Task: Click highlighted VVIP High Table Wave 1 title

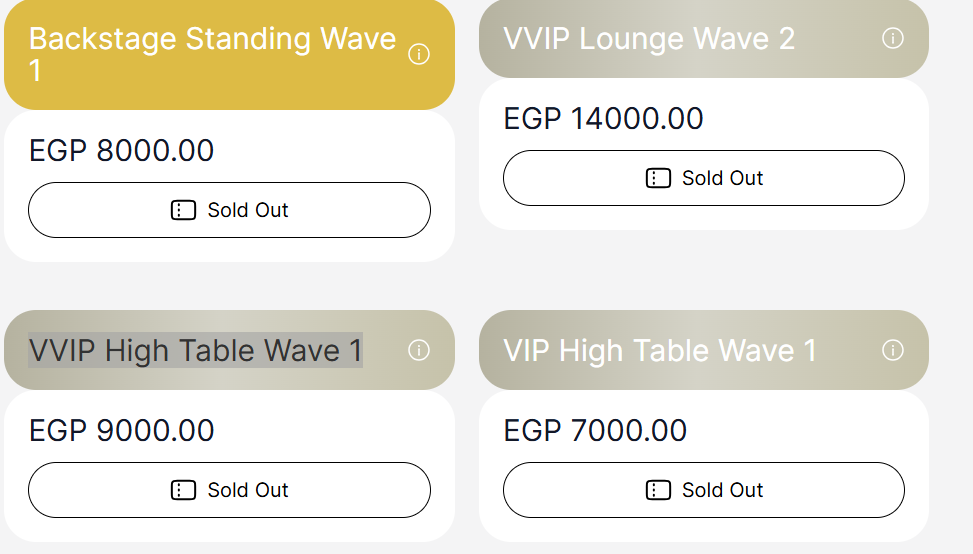Action: pos(195,351)
